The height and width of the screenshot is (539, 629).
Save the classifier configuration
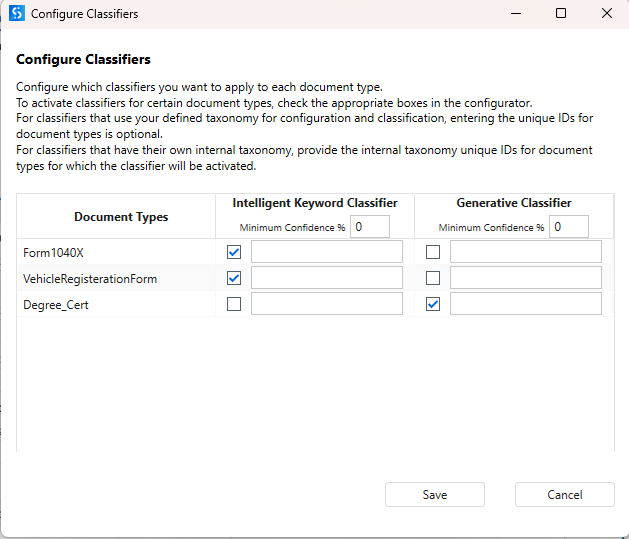coord(435,494)
